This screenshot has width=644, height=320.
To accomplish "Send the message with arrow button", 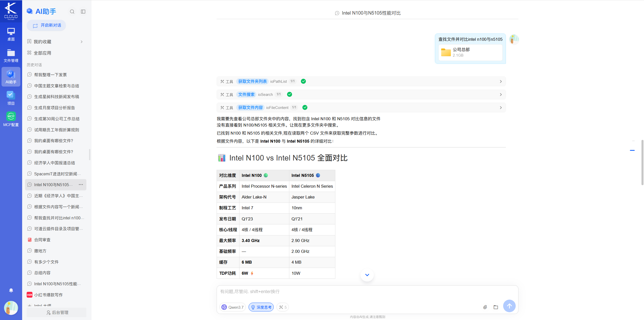I will (509, 306).
